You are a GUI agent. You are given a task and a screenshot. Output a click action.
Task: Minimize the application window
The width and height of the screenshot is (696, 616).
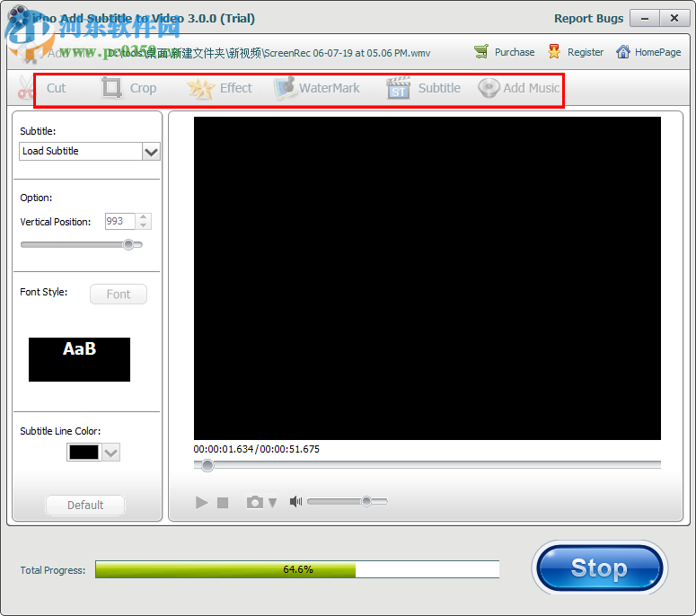point(645,18)
